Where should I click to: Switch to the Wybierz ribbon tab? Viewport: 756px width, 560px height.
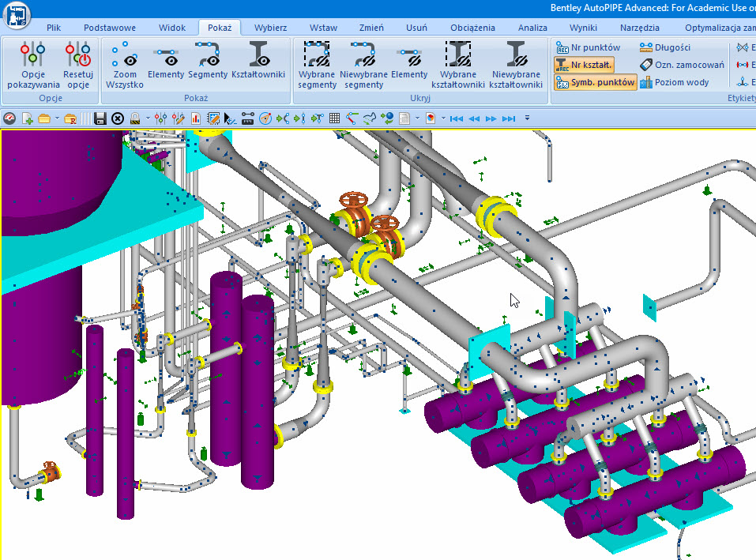270,28
